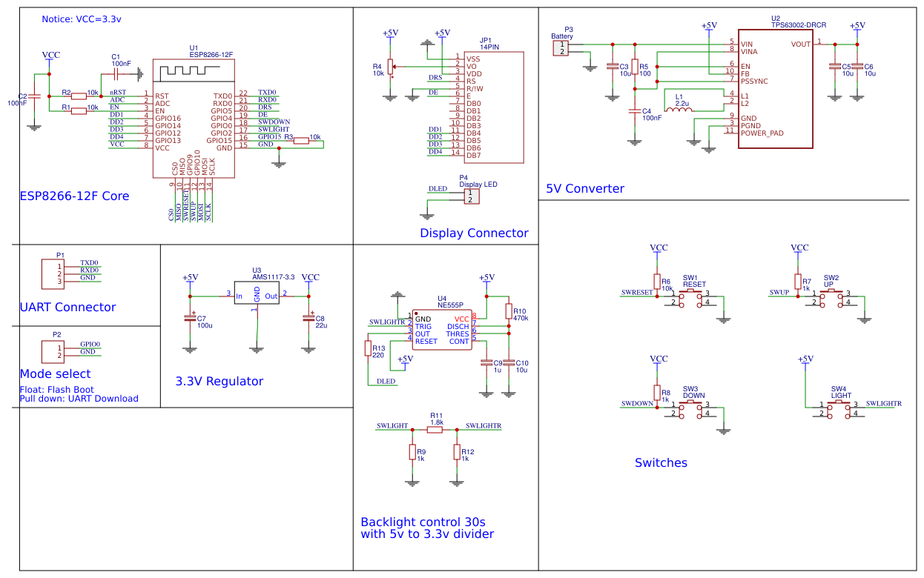Select the 'Mode select' heading
The width and height of the screenshot is (924, 578).
pos(55,374)
